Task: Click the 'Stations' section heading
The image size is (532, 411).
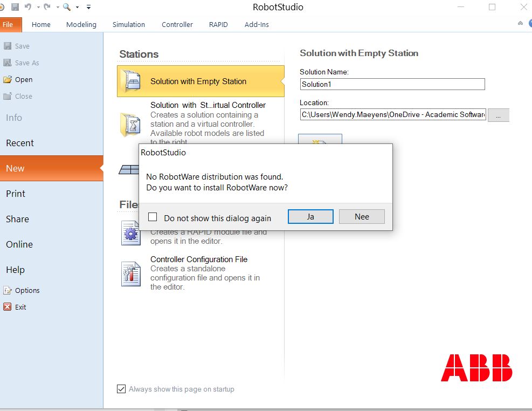Action: coord(139,54)
